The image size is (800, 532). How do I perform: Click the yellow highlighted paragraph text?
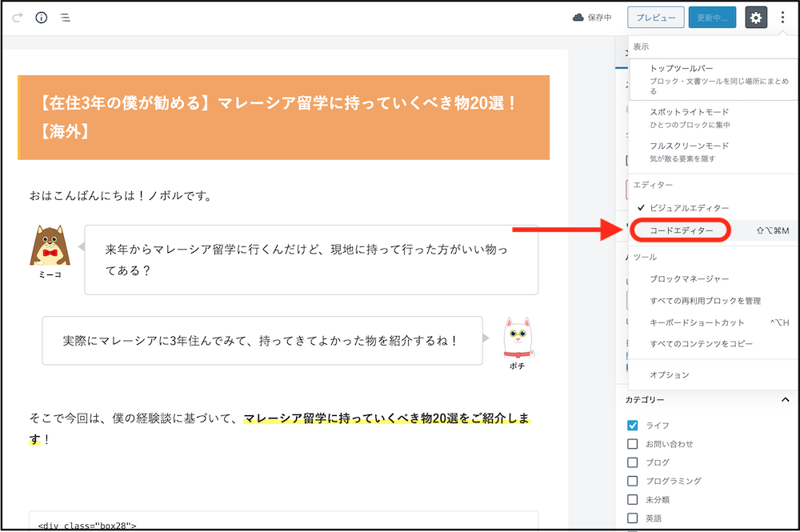280,429
